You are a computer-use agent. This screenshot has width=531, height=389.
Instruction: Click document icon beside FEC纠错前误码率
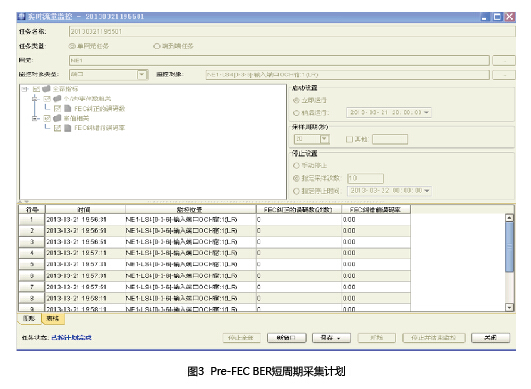pyautogui.click(x=68, y=128)
